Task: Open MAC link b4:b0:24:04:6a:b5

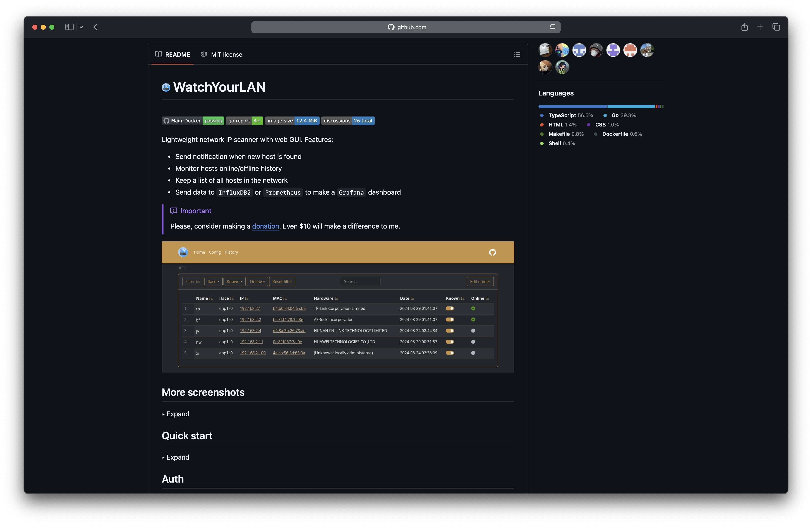Action: 289,309
